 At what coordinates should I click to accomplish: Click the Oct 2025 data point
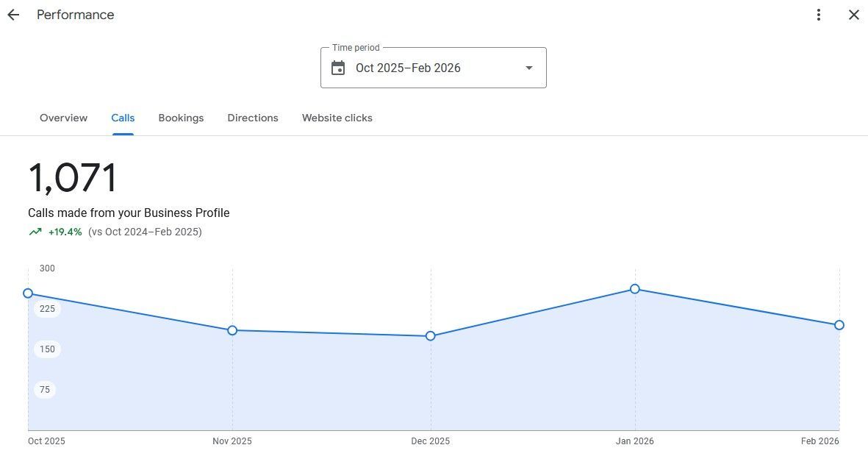click(28, 293)
